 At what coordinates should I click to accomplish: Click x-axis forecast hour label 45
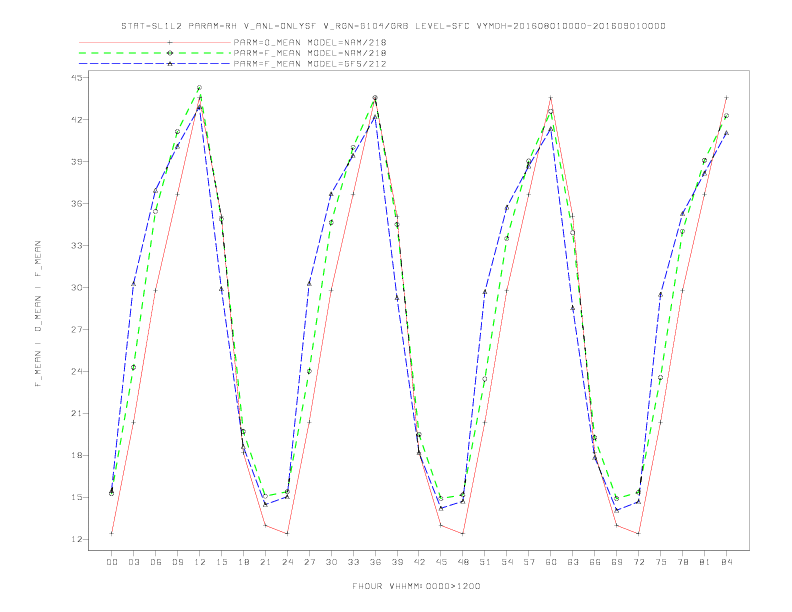click(441, 562)
